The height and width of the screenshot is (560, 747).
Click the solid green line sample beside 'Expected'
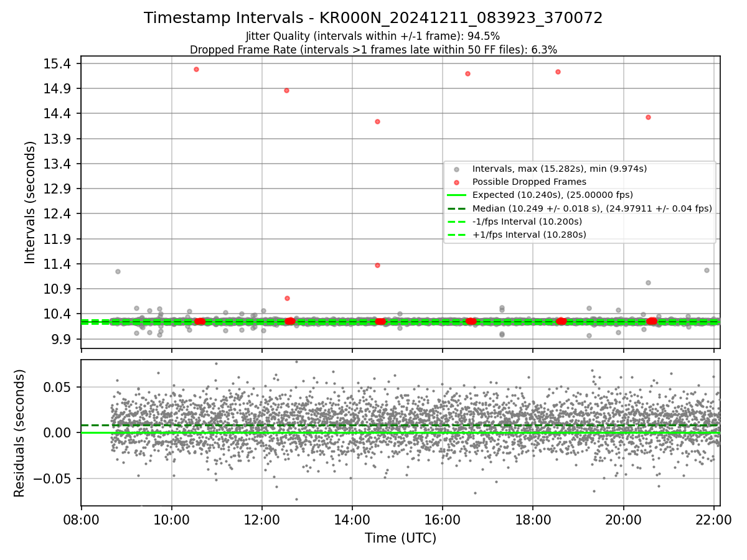[x=457, y=195]
